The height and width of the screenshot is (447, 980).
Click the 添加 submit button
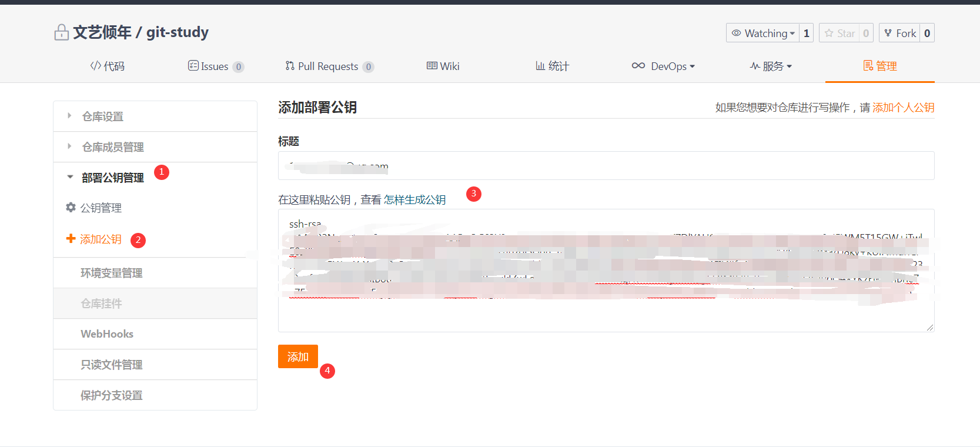pyautogui.click(x=298, y=356)
